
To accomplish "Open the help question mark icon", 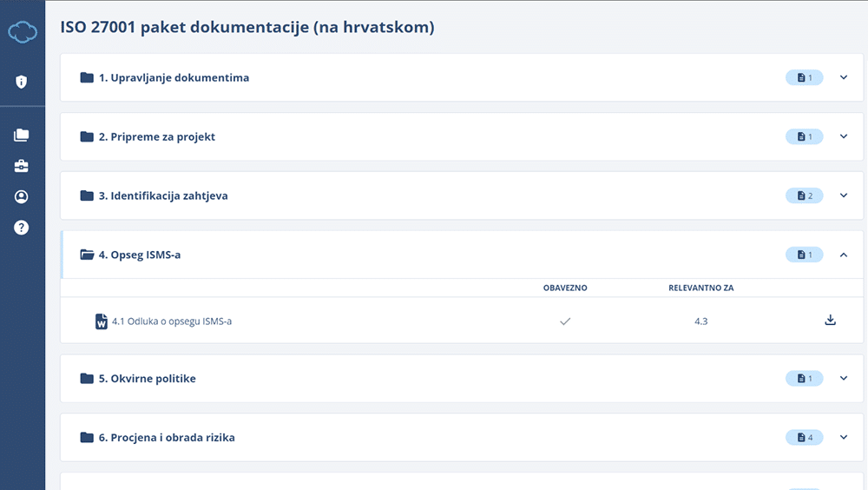I will 22,228.
